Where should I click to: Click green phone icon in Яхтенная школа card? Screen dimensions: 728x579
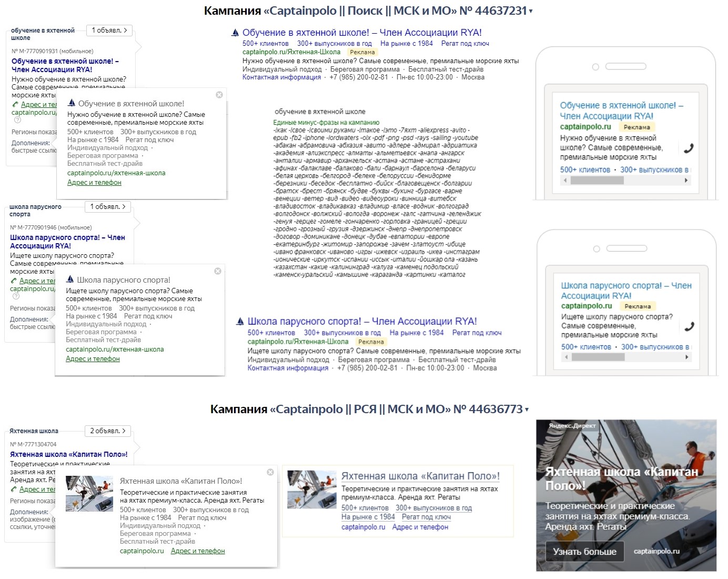pyautogui.click(x=13, y=490)
